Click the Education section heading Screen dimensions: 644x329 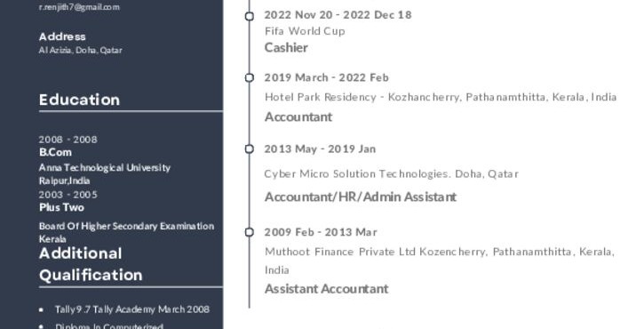click(79, 100)
